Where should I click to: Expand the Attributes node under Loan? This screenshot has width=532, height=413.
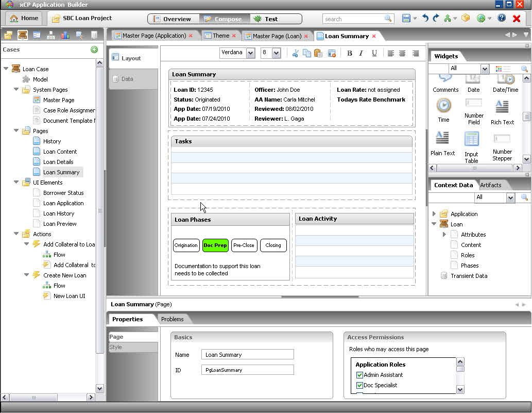click(x=444, y=235)
